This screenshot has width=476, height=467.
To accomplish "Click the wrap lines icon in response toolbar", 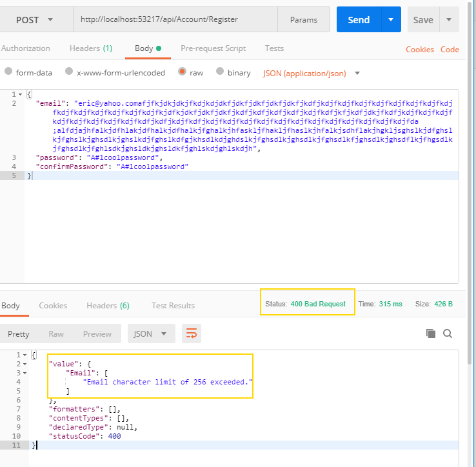I will coord(192,333).
